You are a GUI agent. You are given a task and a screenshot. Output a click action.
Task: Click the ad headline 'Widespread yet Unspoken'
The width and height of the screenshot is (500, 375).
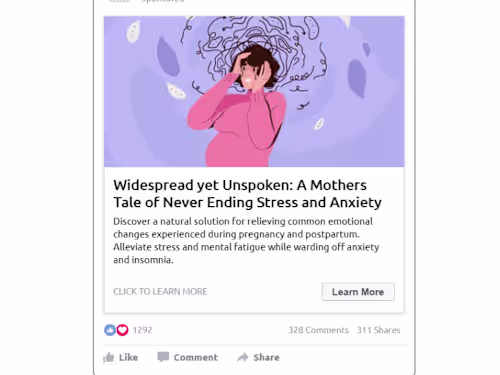pyautogui.click(x=203, y=185)
